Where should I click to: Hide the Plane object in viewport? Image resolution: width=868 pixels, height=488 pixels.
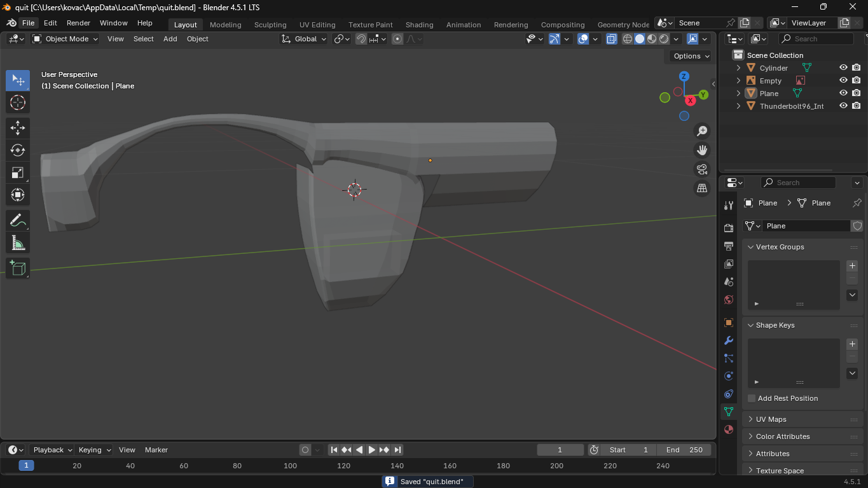[843, 94]
